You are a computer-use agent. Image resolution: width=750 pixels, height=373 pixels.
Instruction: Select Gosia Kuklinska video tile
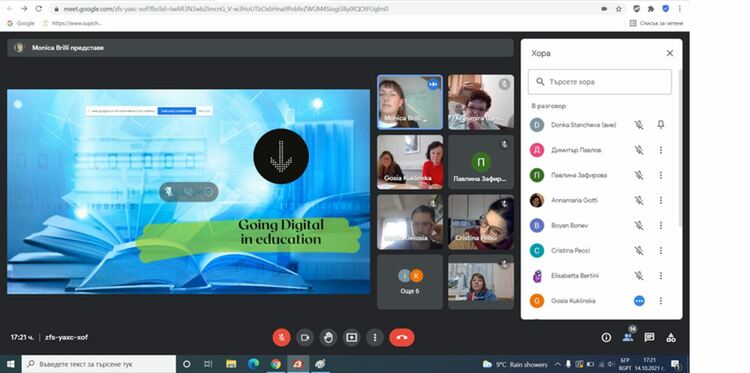(410, 162)
